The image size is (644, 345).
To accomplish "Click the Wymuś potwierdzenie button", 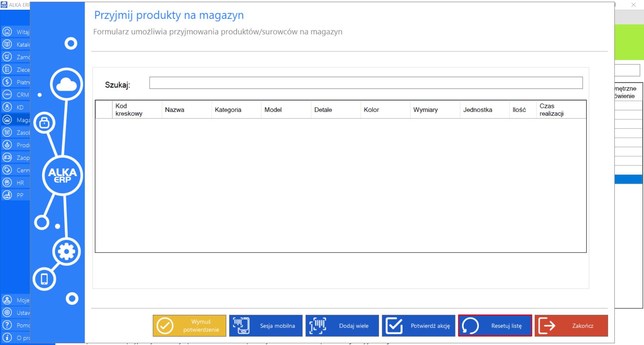I will click(189, 326).
